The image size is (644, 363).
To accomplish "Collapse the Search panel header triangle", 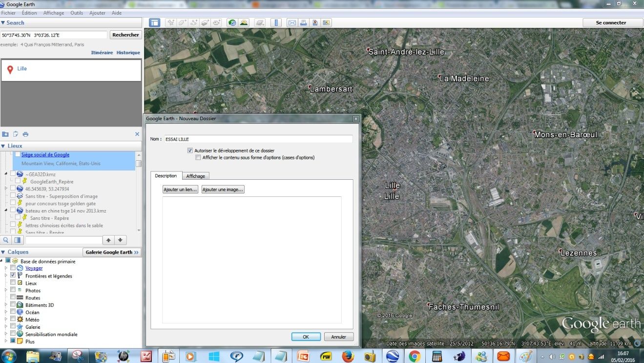I will pyautogui.click(x=3, y=22).
